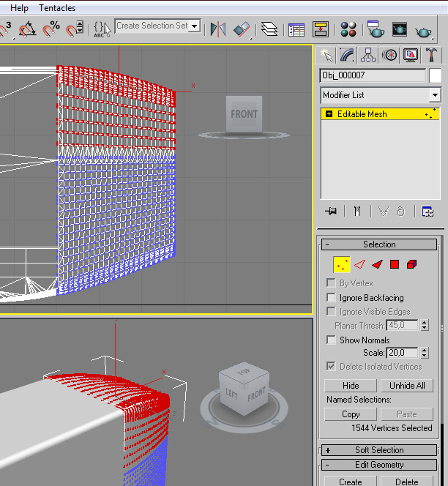Click Remove Modifier trash icon
This screenshot has width=448, height=486.
(401, 212)
